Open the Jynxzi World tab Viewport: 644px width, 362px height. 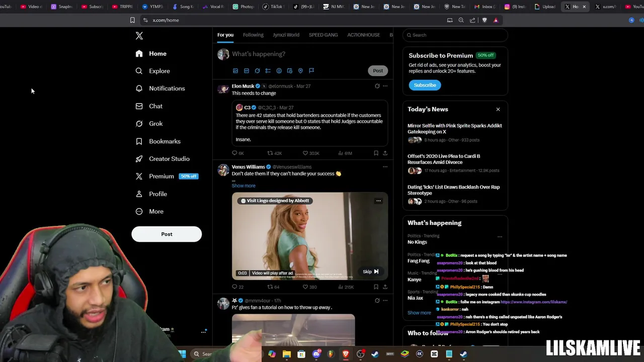286,35
